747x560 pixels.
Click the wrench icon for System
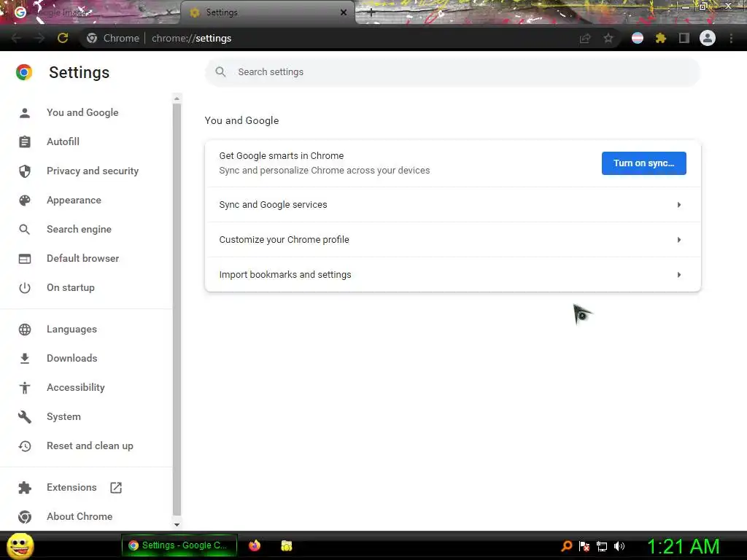coord(25,417)
